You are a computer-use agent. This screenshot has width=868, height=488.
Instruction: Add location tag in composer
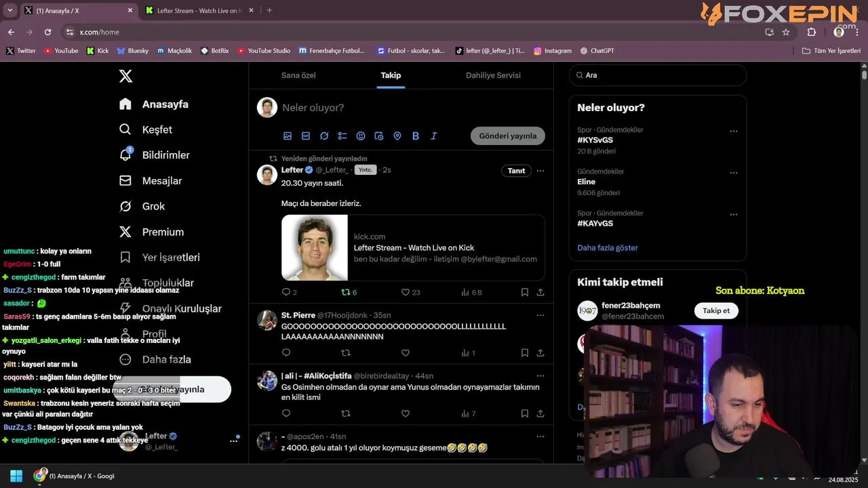(x=397, y=136)
